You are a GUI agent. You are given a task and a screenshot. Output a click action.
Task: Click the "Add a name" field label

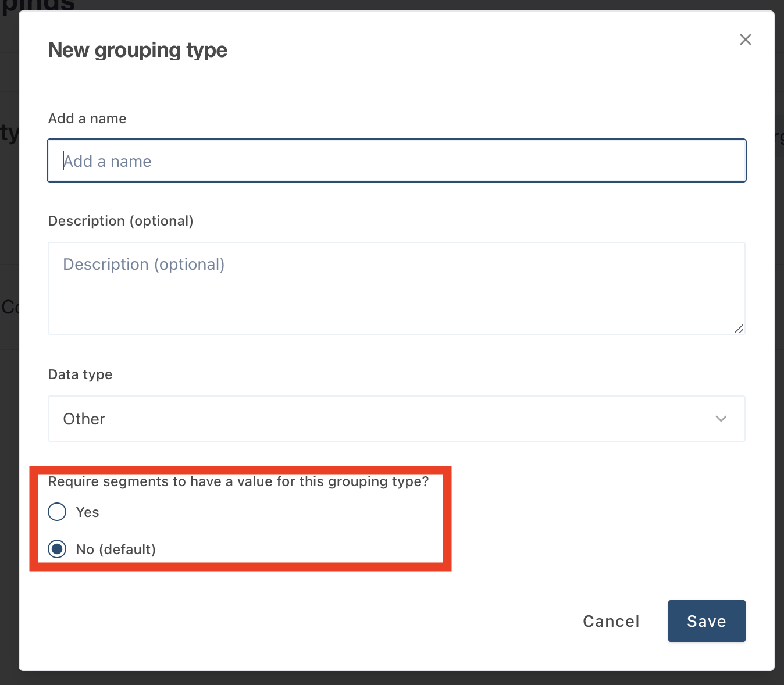[x=87, y=119]
